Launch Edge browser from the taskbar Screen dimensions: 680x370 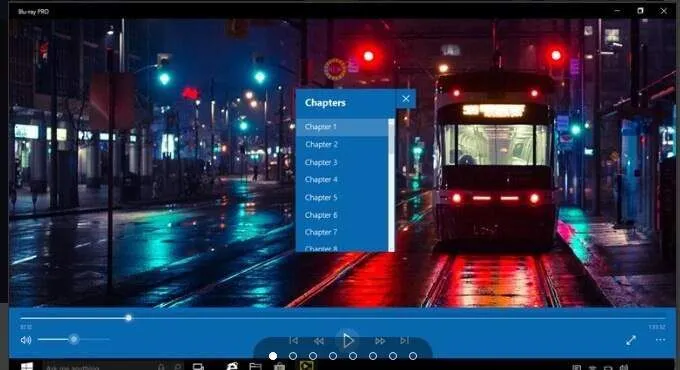pos(232,367)
